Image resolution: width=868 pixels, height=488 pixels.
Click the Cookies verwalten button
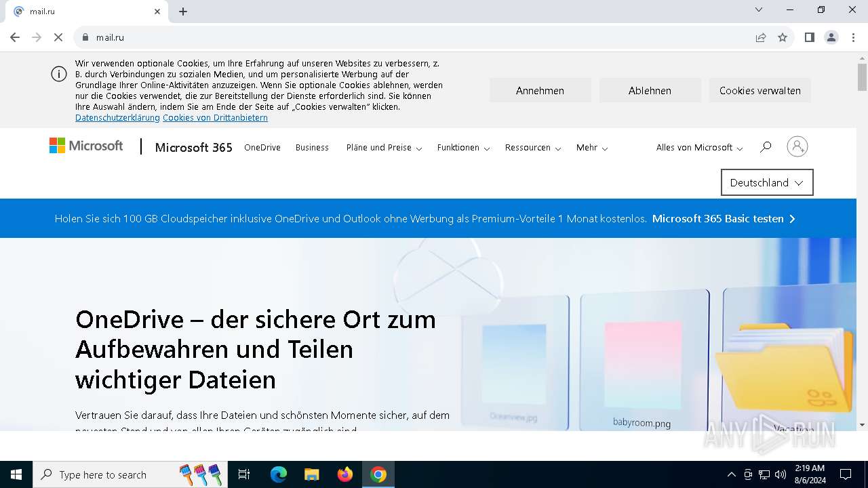click(x=760, y=90)
